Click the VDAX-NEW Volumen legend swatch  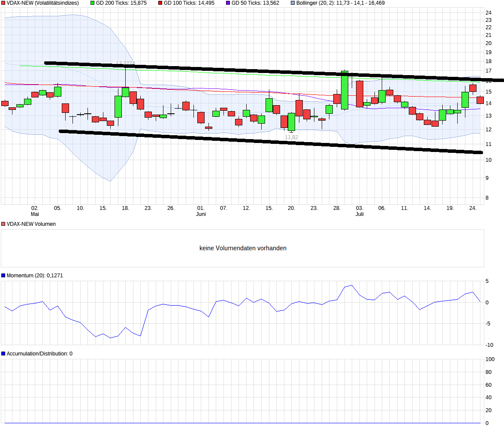pos(3,224)
